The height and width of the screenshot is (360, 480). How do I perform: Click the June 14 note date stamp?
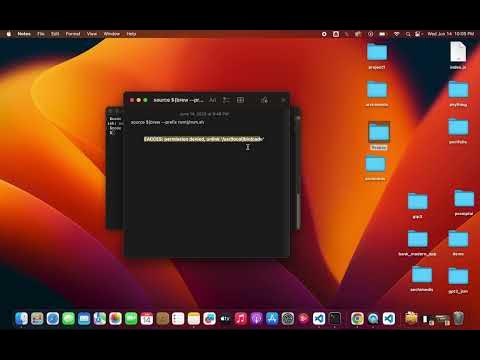[x=204, y=114]
